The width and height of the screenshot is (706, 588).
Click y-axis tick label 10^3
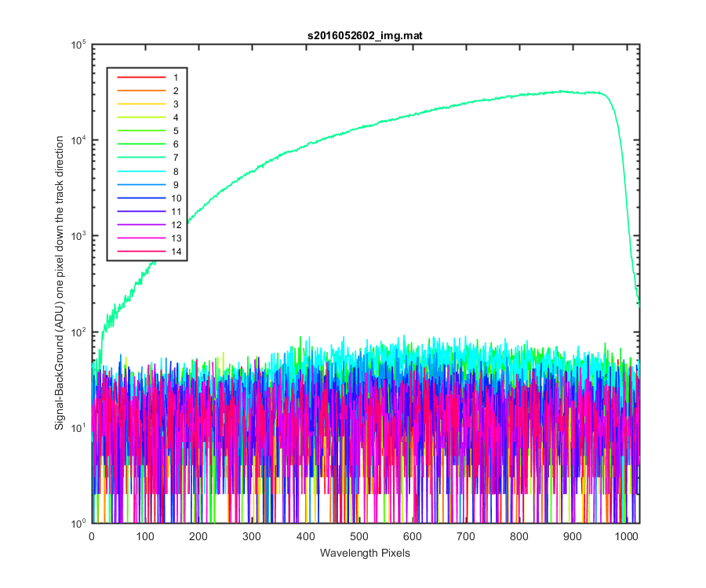pyautogui.click(x=78, y=237)
